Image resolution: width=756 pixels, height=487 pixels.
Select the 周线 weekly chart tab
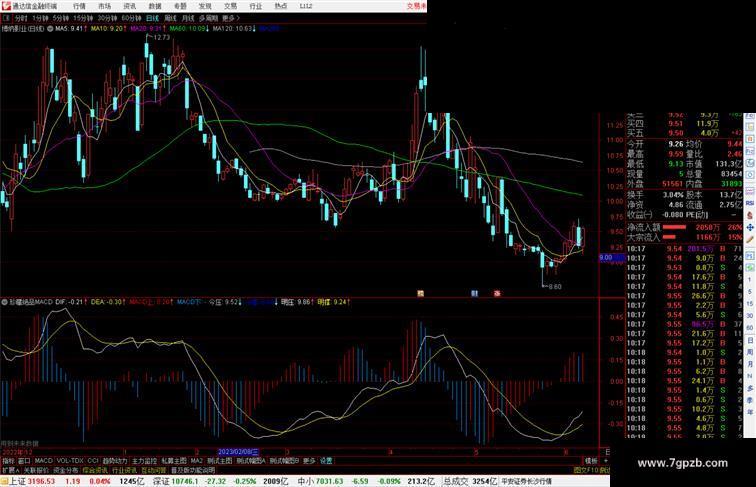tap(171, 18)
